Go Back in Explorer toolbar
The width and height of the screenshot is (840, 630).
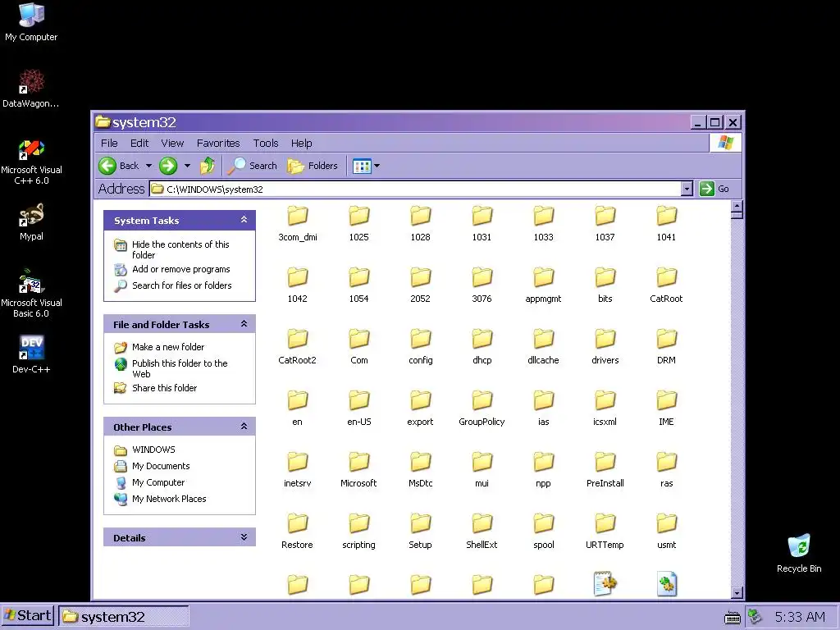[x=120, y=166]
